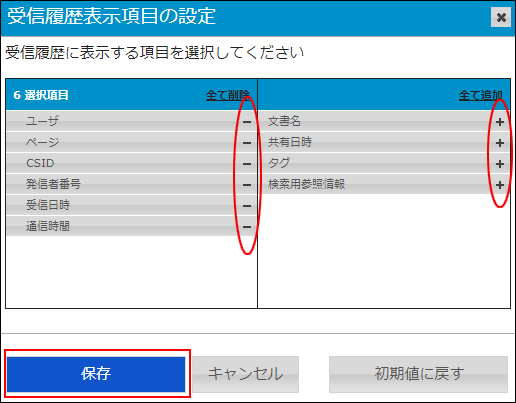This screenshot has height=403, width=516.
Task: Click the キャンセル button
Action: point(246,374)
